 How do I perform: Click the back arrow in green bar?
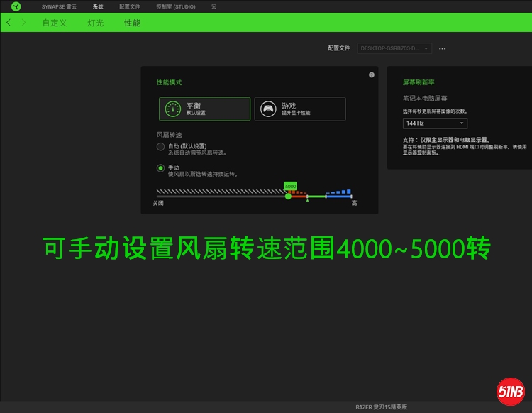(9, 23)
